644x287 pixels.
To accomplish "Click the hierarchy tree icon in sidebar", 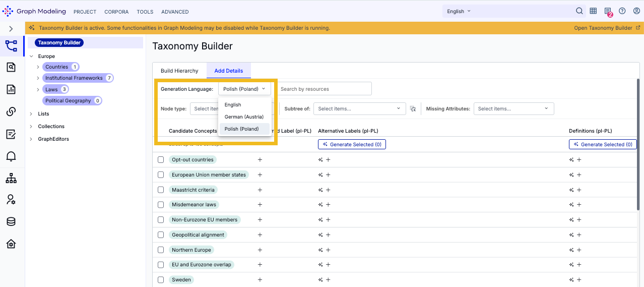I will pyautogui.click(x=11, y=178).
